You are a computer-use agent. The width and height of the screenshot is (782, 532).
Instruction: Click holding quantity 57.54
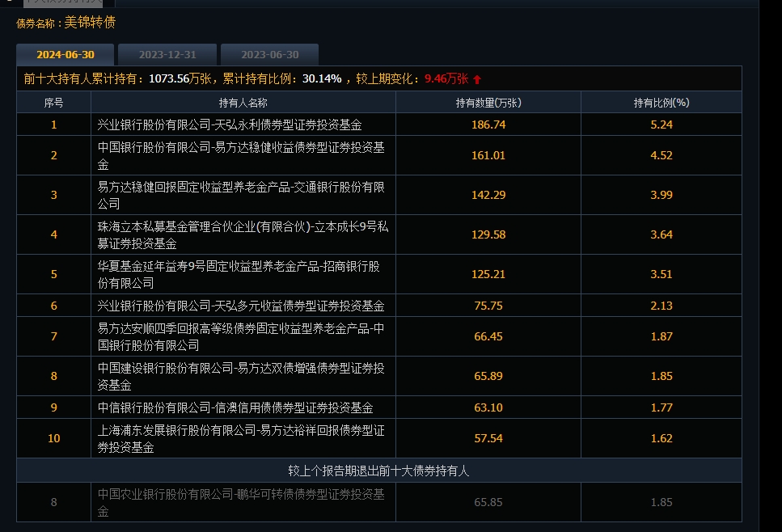click(x=488, y=438)
